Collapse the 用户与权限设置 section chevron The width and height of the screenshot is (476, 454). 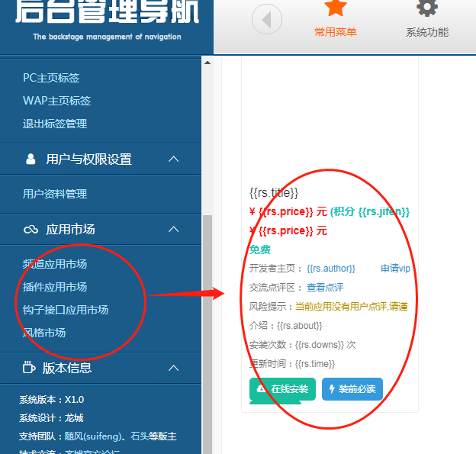pyautogui.click(x=174, y=159)
